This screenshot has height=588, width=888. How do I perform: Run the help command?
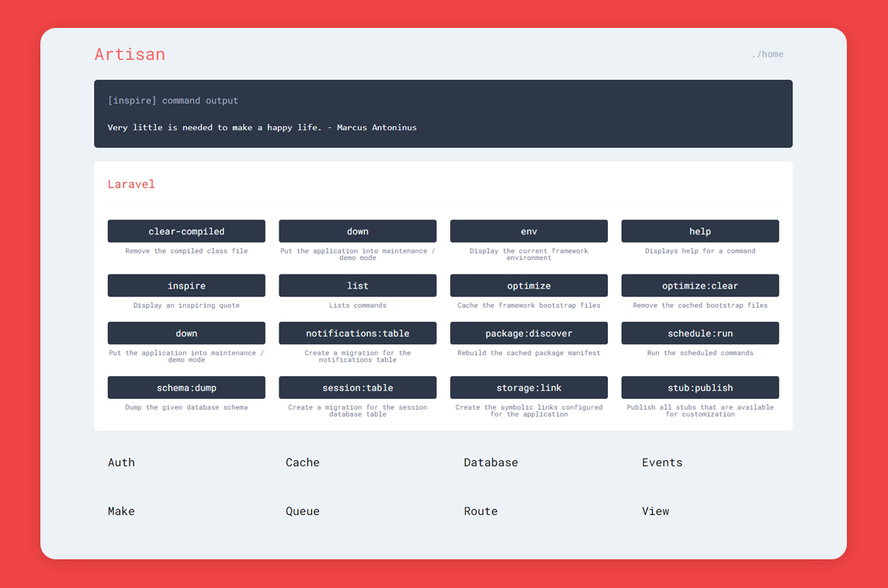pos(700,231)
